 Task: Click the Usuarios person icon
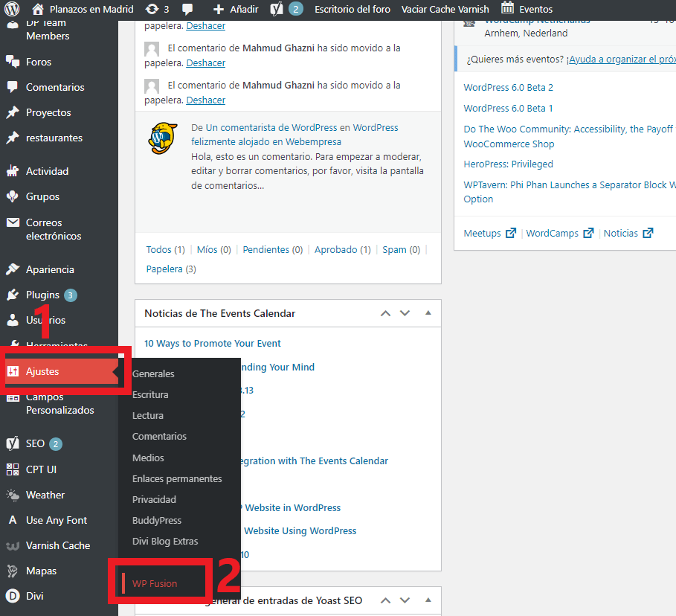13,320
